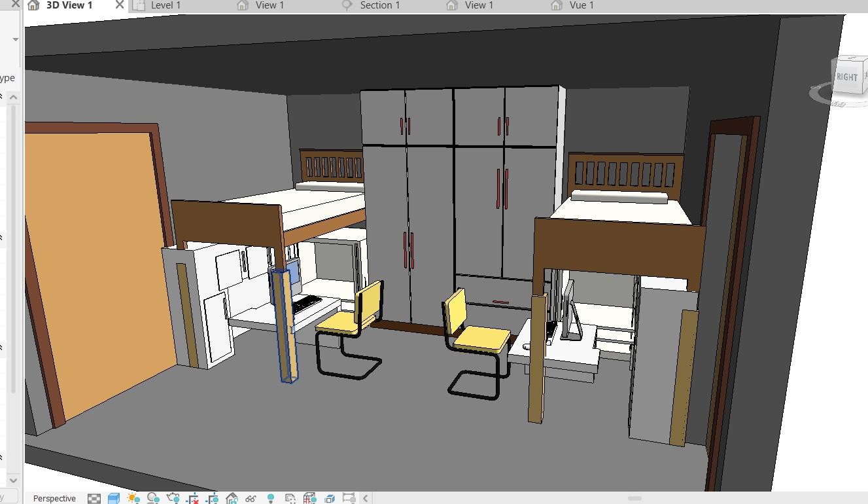Switch to the Level 1 tab
The width and height of the screenshot is (868, 504).
click(x=165, y=5)
